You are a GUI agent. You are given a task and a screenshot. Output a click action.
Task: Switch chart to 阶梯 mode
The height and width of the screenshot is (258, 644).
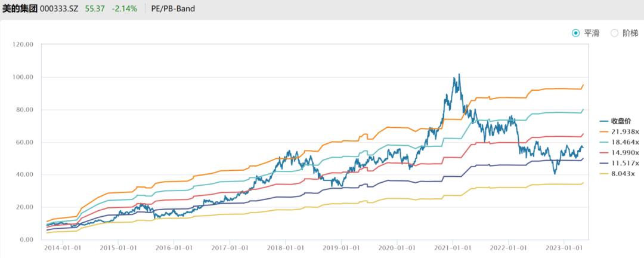[x=614, y=33]
